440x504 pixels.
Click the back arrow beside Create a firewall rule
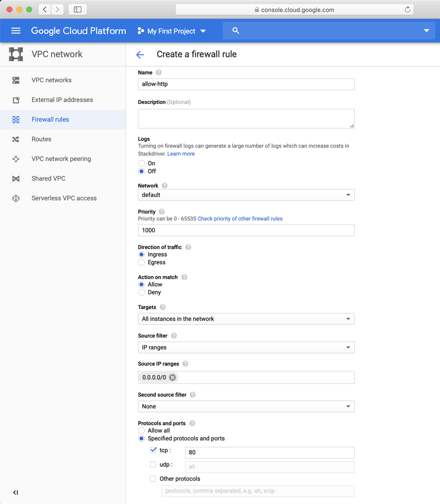click(140, 55)
